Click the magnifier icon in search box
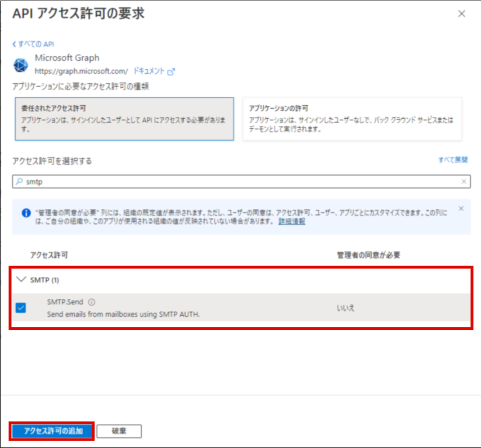This screenshot has height=448, width=481. [x=19, y=181]
